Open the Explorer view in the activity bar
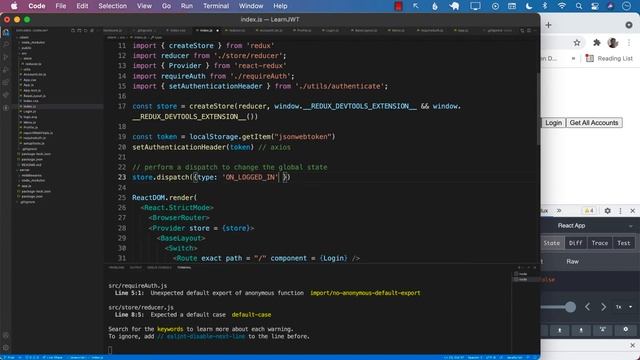The image size is (640, 360). [x=6, y=32]
